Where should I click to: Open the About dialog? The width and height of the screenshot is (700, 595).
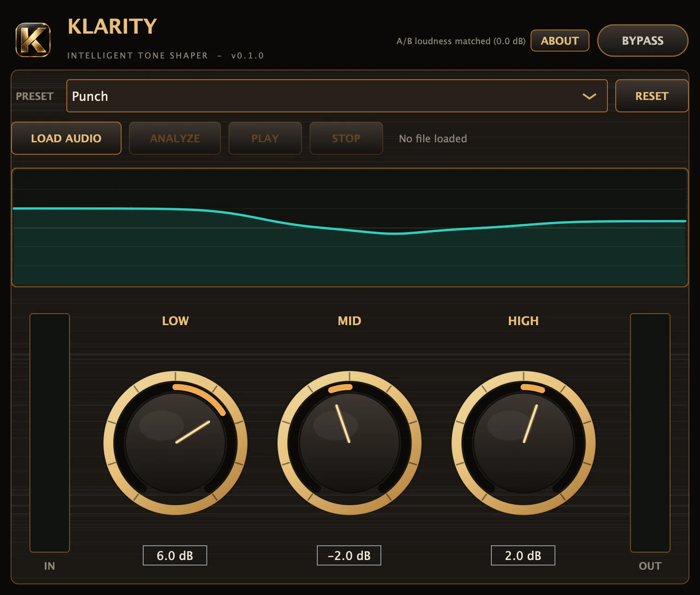[560, 41]
